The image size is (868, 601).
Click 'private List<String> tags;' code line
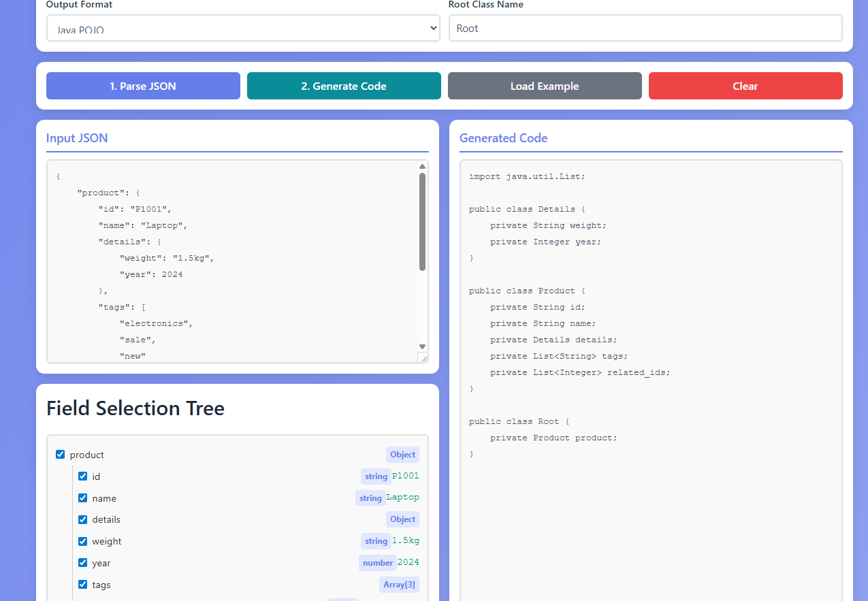pyautogui.click(x=559, y=356)
